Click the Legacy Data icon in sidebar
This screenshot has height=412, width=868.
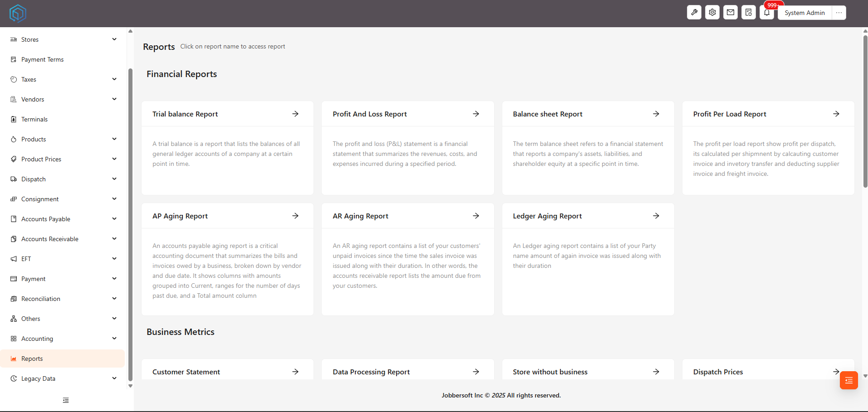pyautogui.click(x=14, y=378)
